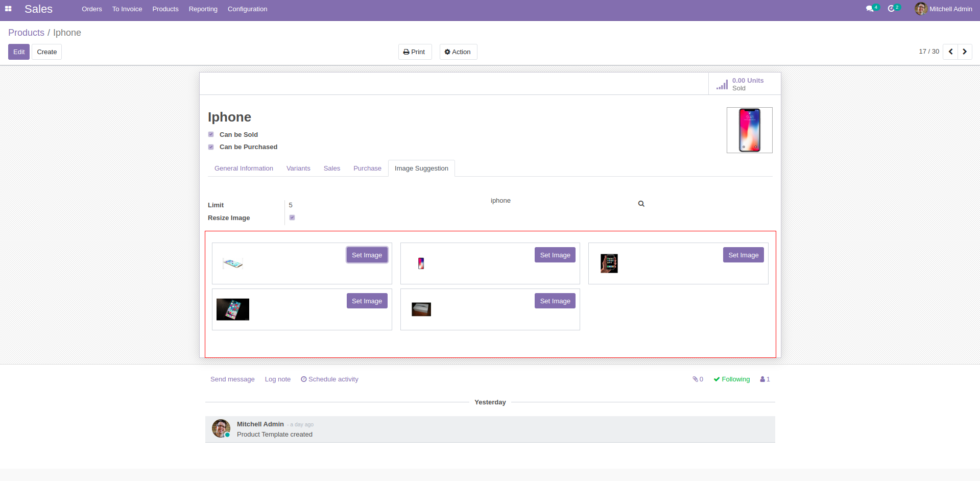Set Image for iPhone box picture
Viewport: 980px width, 481px height.
pos(555,301)
